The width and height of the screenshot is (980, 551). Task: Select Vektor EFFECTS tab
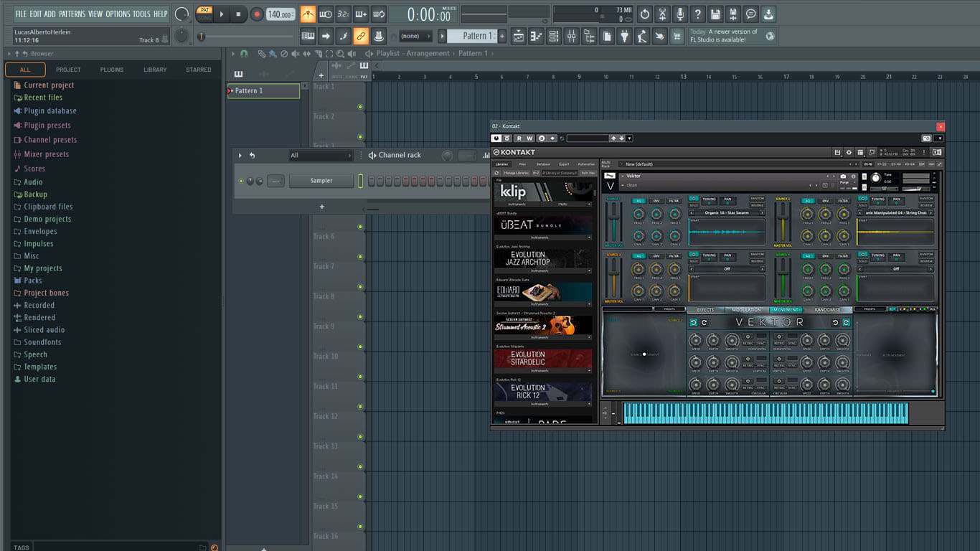coord(705,310)
